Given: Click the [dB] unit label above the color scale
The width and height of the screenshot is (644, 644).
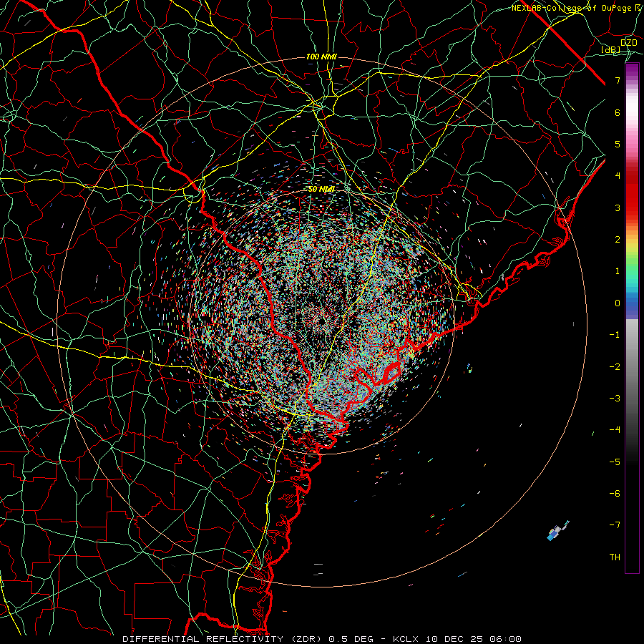Looking at the screenshot, I should click(611, 49).
